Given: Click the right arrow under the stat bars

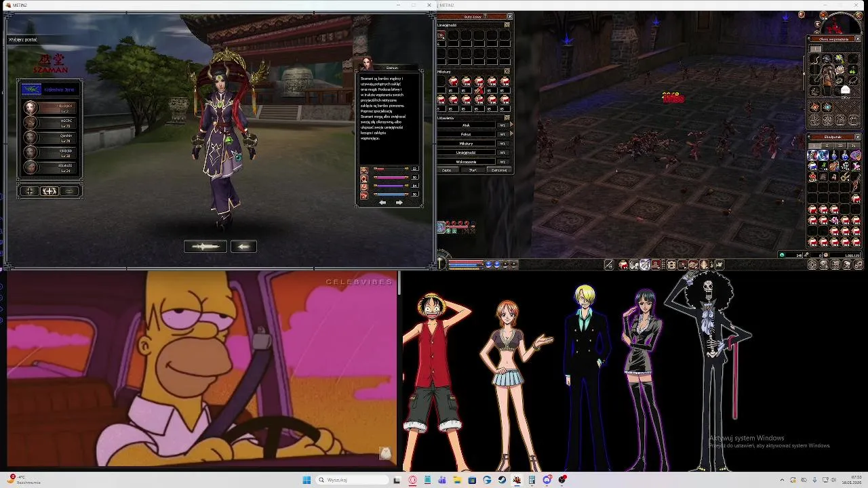Looking at the screenshot, I should click(399, 203).
